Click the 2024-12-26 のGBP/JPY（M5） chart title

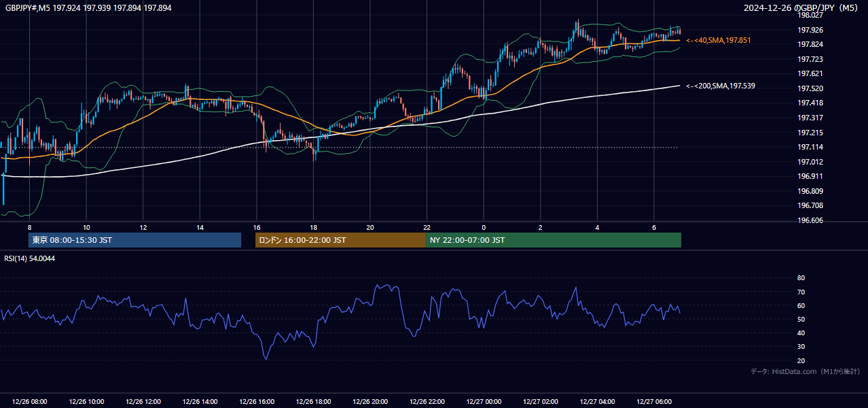pyautogui.click(x=801, y=8)
